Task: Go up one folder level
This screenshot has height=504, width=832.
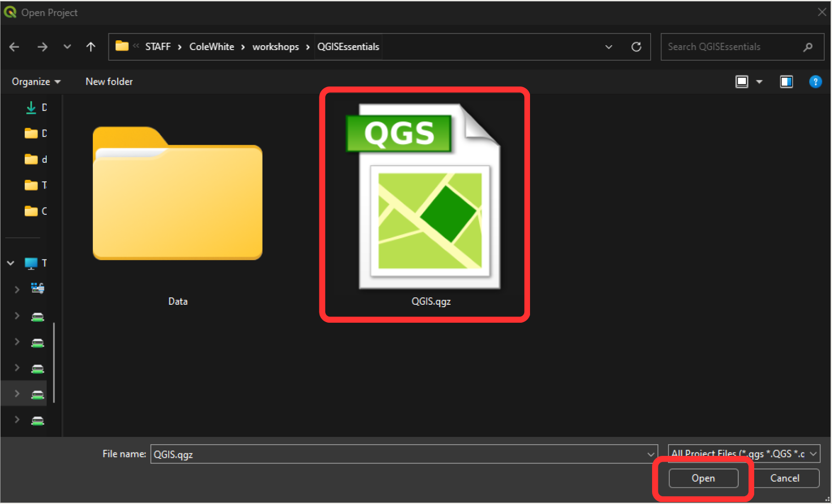Action: [90, 47]
